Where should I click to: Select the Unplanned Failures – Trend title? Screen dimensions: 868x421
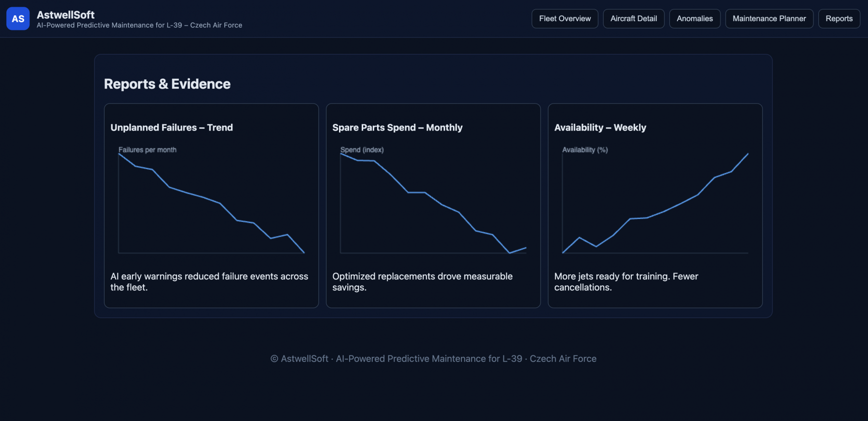tap(171, 128)
